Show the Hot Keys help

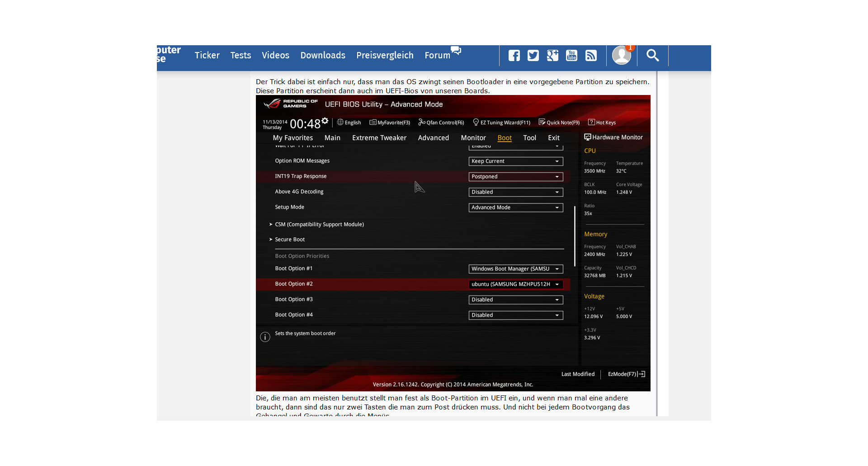click(602, 123)
